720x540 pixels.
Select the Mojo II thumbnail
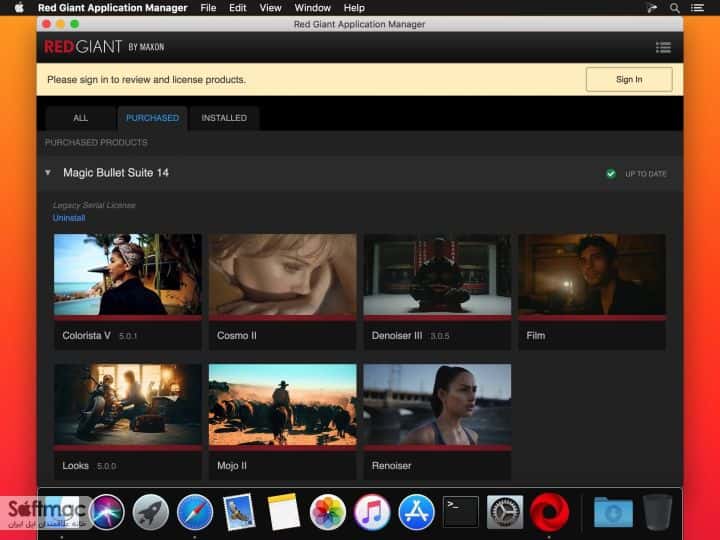282,405
